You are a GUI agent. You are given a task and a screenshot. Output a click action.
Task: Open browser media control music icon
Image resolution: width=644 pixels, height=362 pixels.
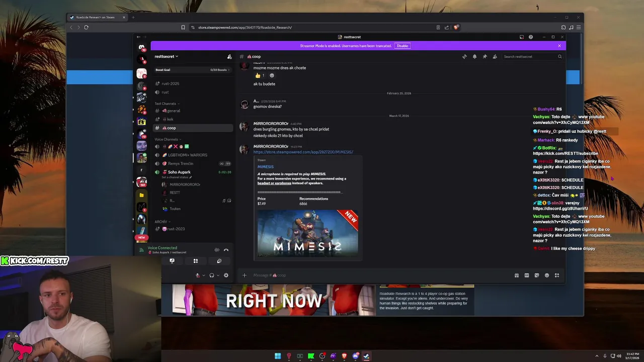click(x=571, y=27)
